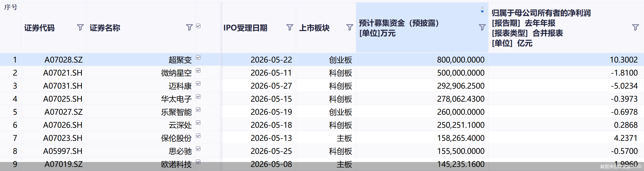Toggle checkbox for 保伦股份 row

click(198, 136)
